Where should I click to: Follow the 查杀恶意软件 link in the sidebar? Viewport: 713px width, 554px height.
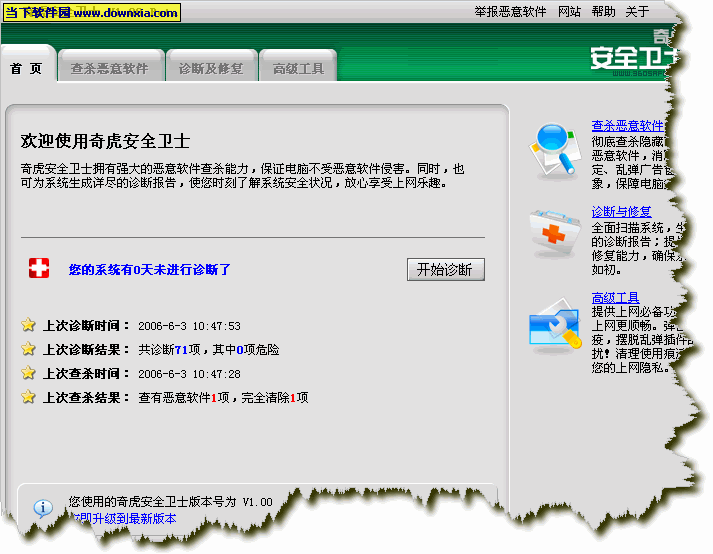pos(628,126)
